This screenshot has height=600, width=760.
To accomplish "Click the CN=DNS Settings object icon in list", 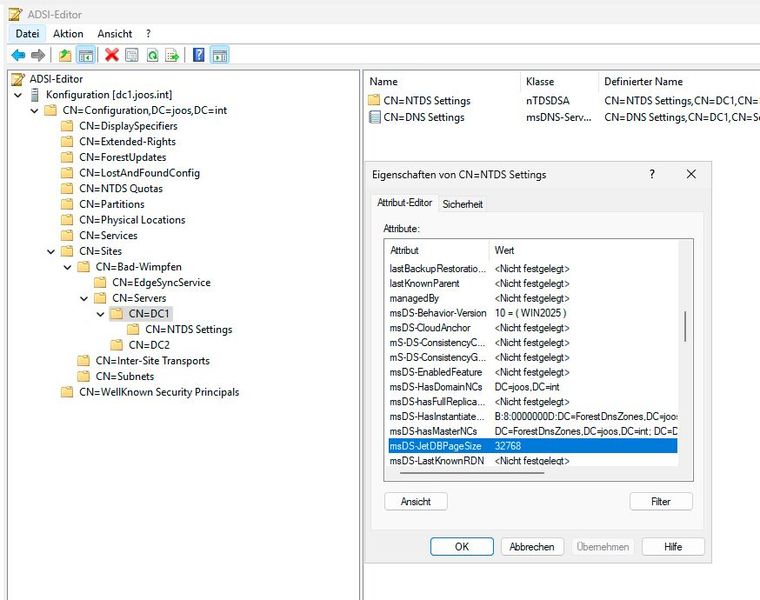I will click(374, 117).
